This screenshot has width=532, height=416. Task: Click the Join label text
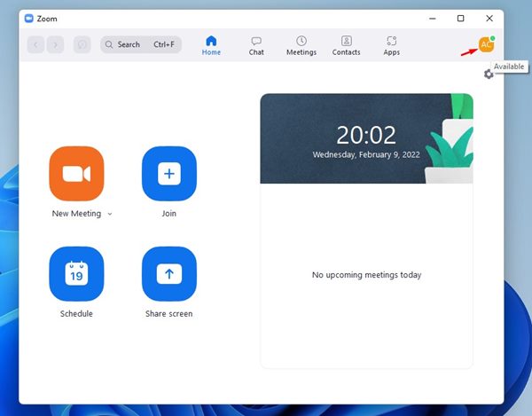169,214
